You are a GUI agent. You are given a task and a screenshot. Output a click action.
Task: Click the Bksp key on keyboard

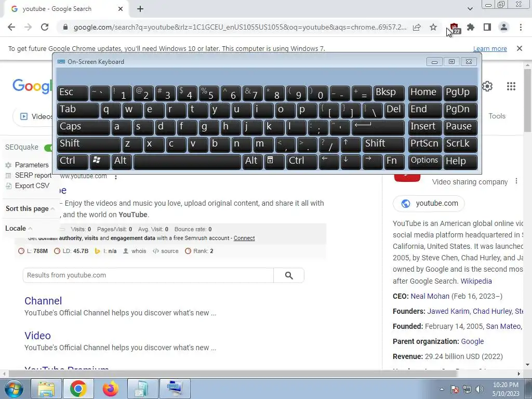click(389, 93)
